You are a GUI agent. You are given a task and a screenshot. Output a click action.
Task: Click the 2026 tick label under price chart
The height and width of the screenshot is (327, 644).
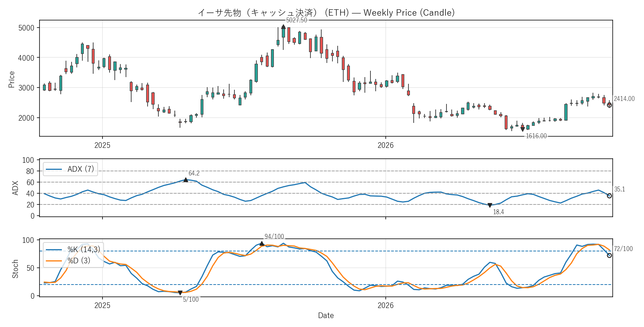(385, 145)
